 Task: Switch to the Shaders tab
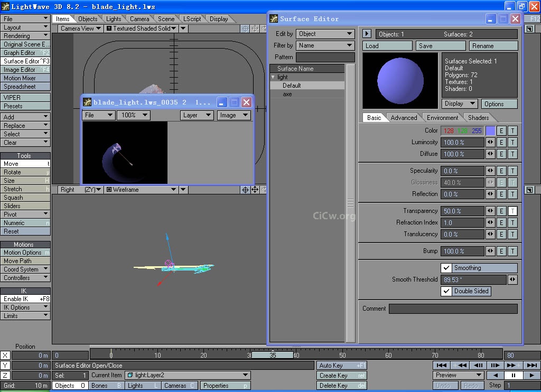click(x=479, y=118)
